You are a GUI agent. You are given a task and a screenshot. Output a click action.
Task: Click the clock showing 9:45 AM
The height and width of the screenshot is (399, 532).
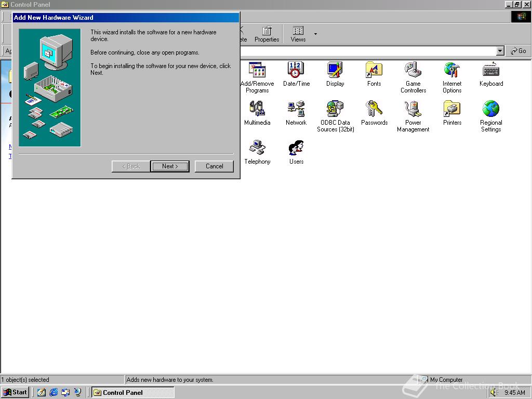(514, 393)
